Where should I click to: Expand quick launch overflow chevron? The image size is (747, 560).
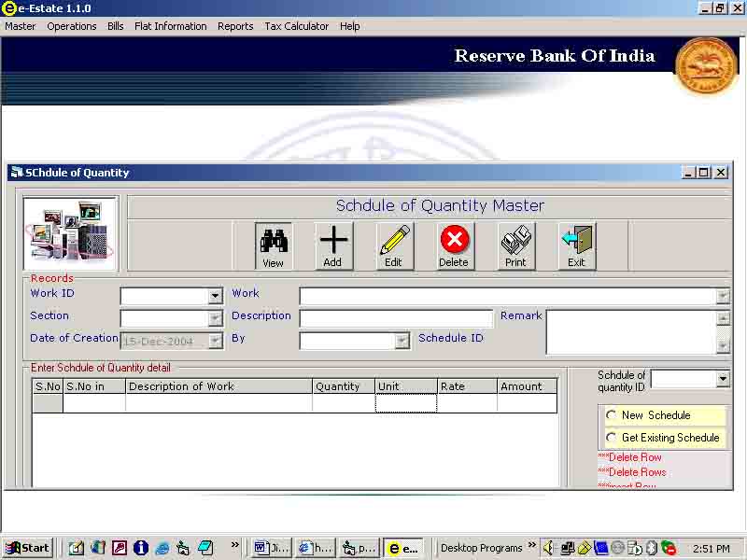pos(235,544)
